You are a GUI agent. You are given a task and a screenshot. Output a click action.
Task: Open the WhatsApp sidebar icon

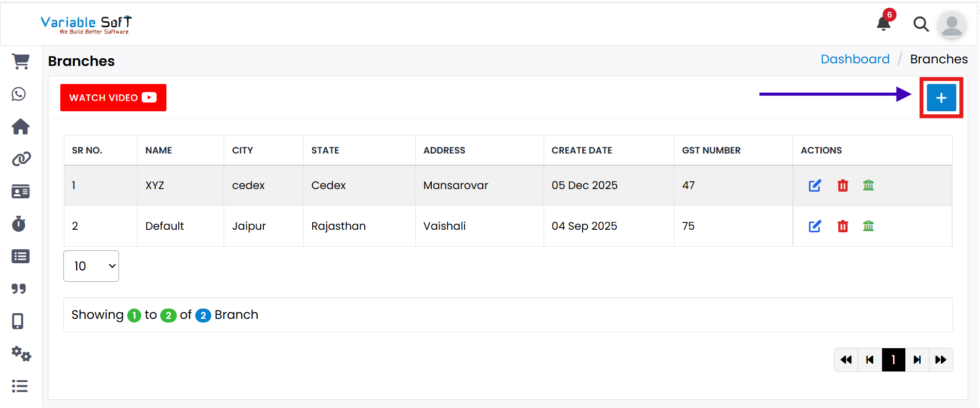(x=19, y=94)
